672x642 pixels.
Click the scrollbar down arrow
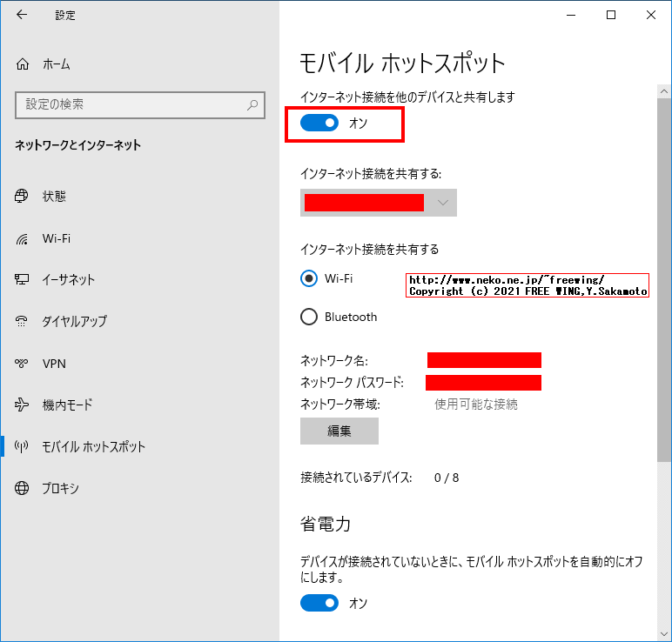(664, 634)
